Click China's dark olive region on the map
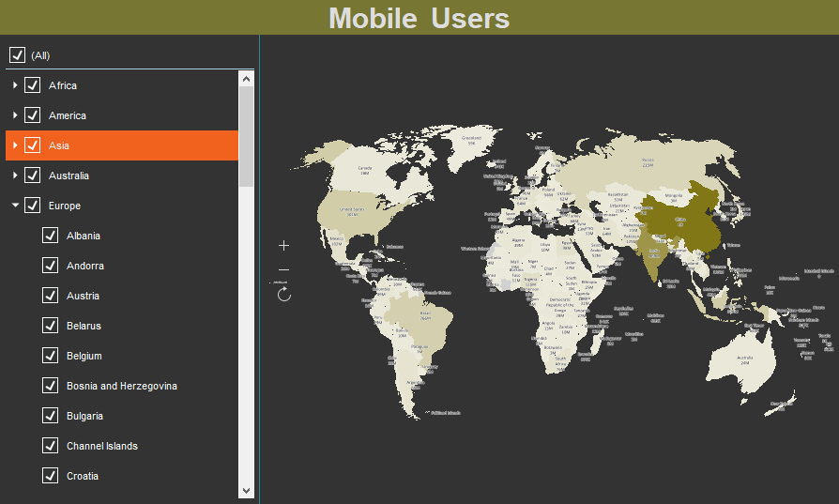Image resolution: width=839 pixels, height=504 pixels. click(680, 221)
